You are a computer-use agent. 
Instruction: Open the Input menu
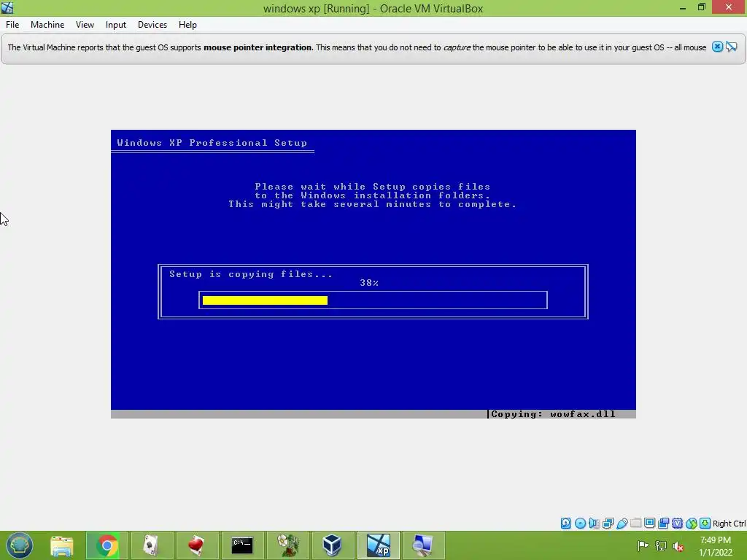116,25
